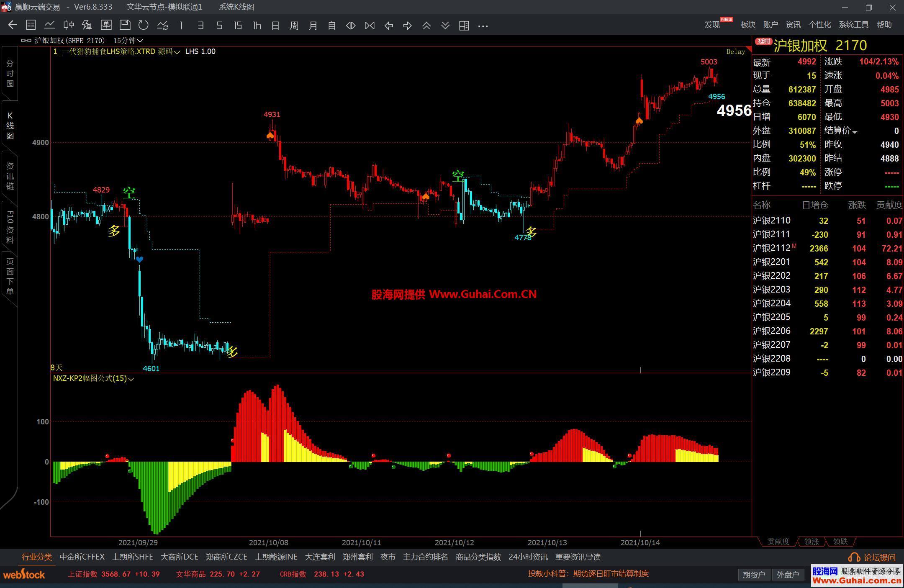Click the 期货户 button
The image size is (904, 588).
754,575
